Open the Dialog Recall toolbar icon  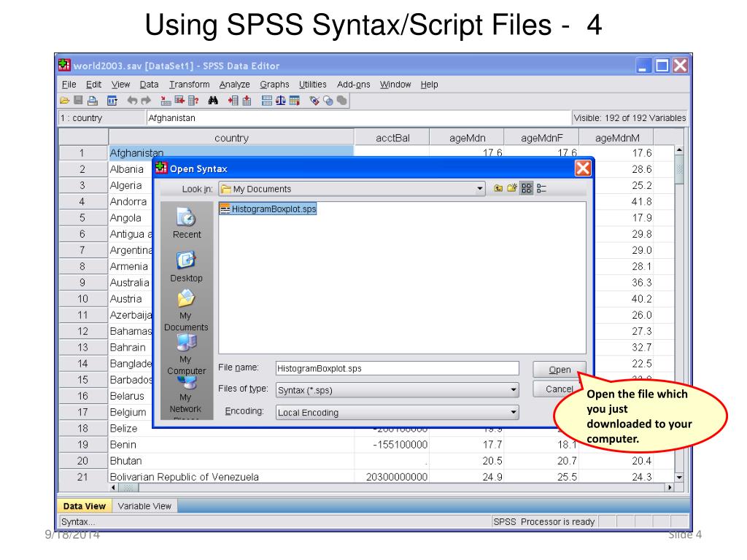click(x=112, y=101)
